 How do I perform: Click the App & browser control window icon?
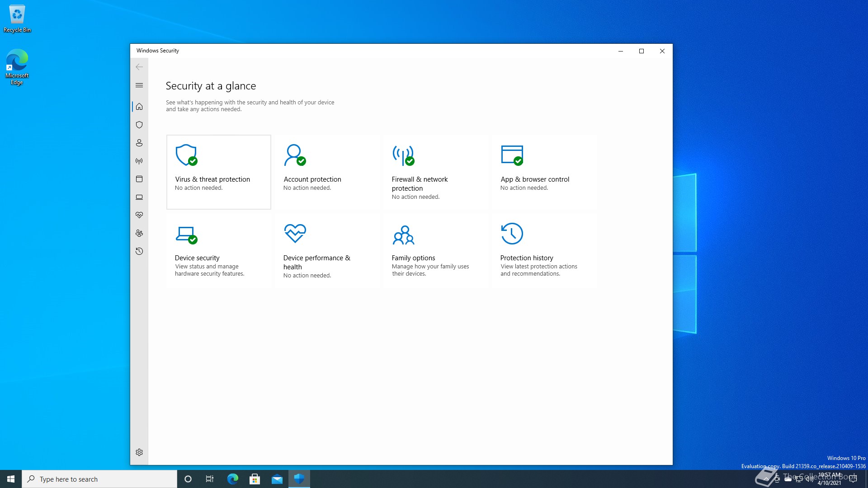[512, 155]
